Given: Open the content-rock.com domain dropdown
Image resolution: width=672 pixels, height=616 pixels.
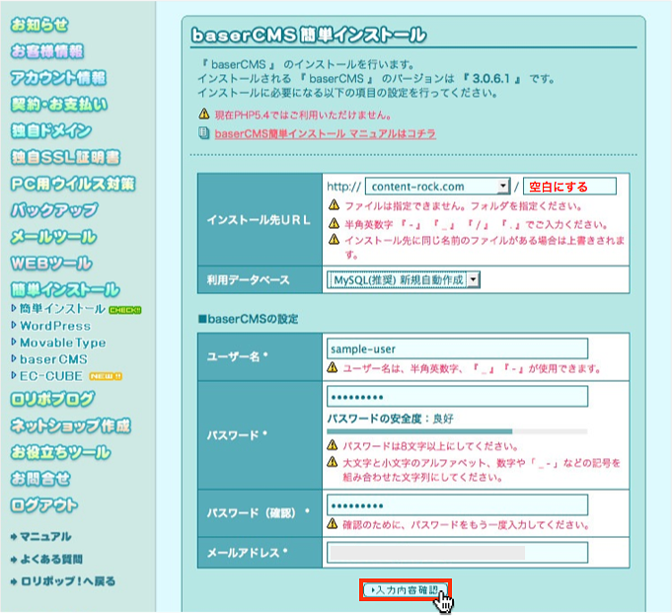Looking at the screenshot, I should pyautogui.click(x=437, y=187).
